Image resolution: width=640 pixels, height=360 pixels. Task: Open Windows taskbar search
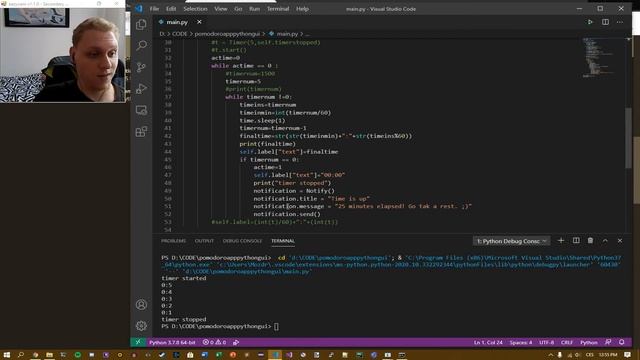click(21, 355)
